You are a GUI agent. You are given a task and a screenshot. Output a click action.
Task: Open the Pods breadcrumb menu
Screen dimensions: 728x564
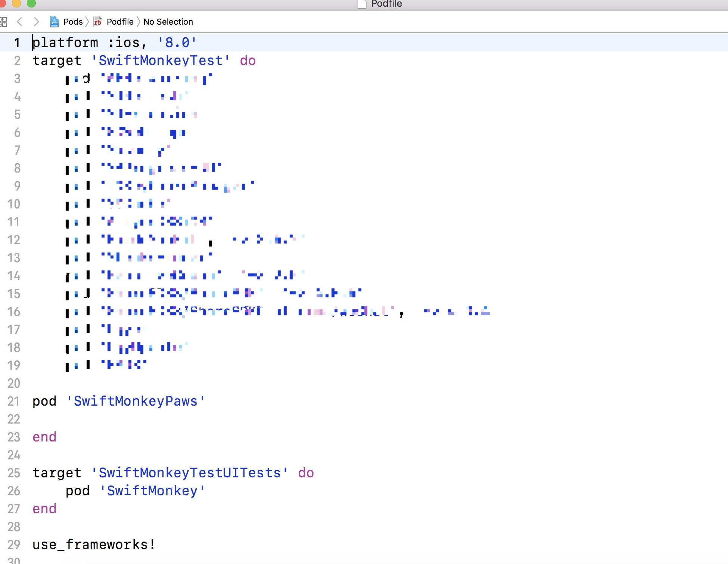point(73,22)
